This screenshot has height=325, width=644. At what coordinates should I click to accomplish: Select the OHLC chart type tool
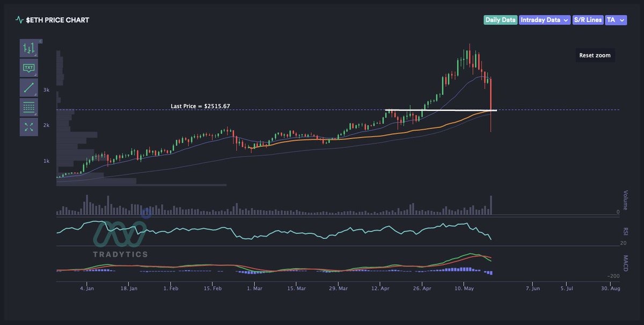coord(29,48)
